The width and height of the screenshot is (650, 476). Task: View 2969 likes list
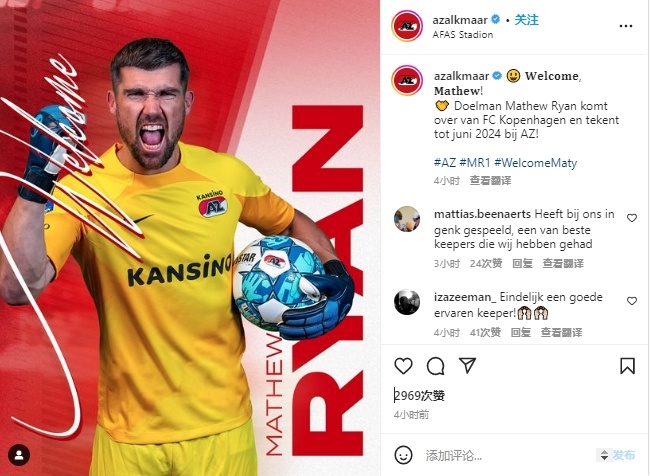pyautogui.click(x=419, y=396)
